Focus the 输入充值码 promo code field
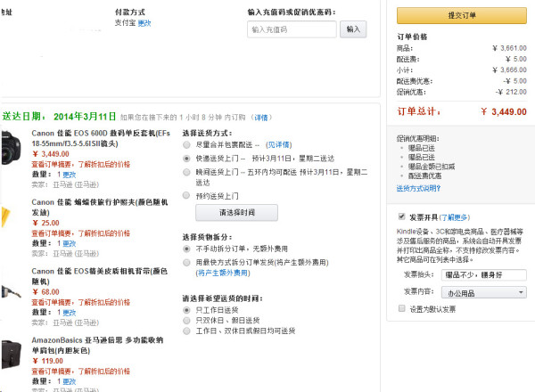This screenshot has height=392, width=535. (292, 29)
